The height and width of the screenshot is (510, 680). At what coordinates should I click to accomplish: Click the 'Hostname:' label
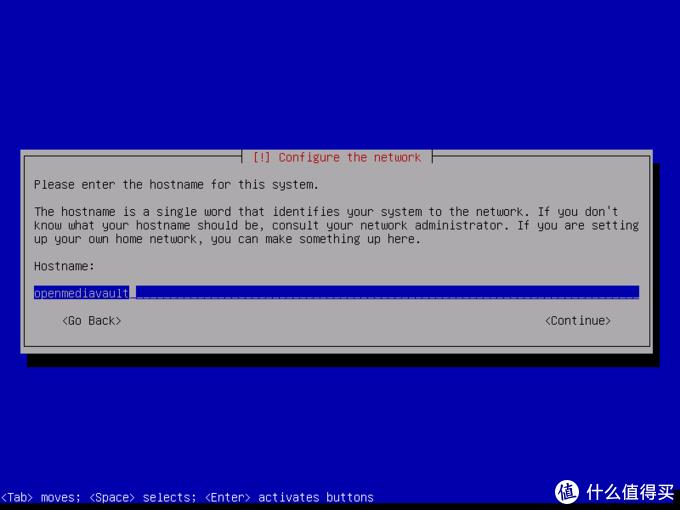tap(64, 266)
